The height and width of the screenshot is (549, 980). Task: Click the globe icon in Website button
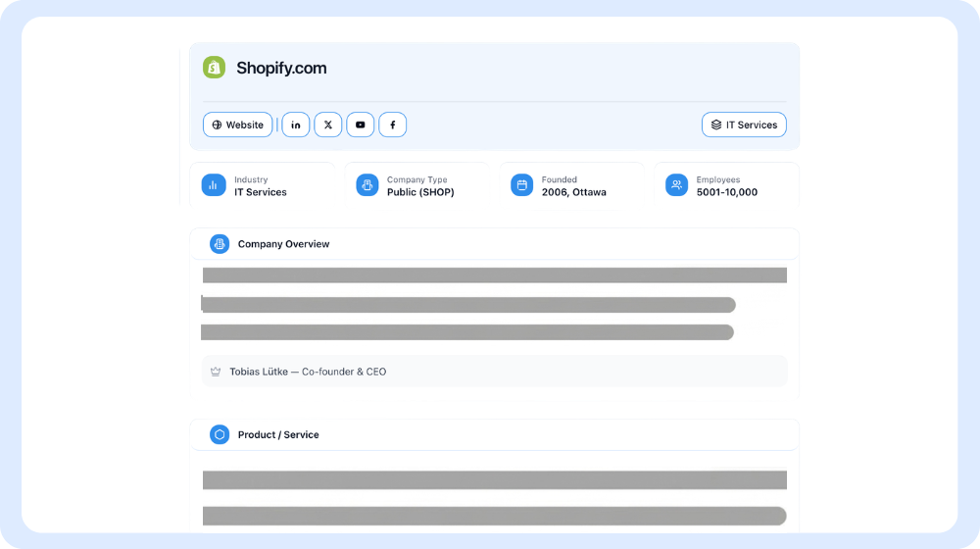(217, 125)
